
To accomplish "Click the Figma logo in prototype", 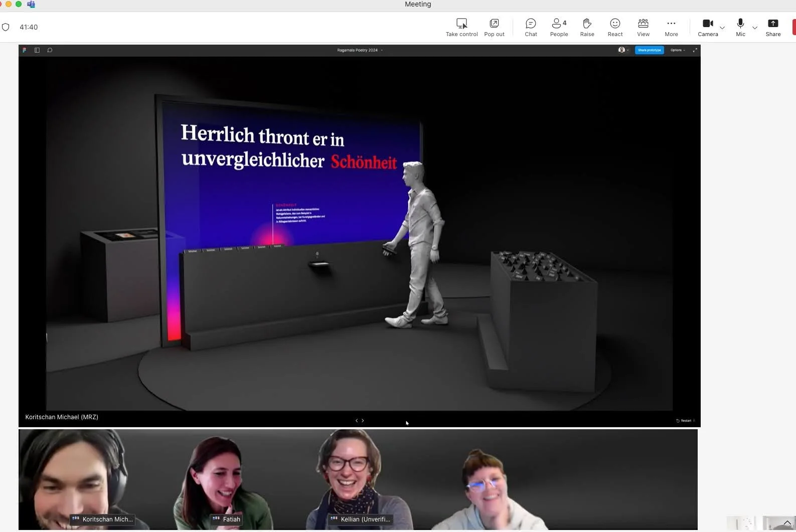I will (x=24, y=50).
